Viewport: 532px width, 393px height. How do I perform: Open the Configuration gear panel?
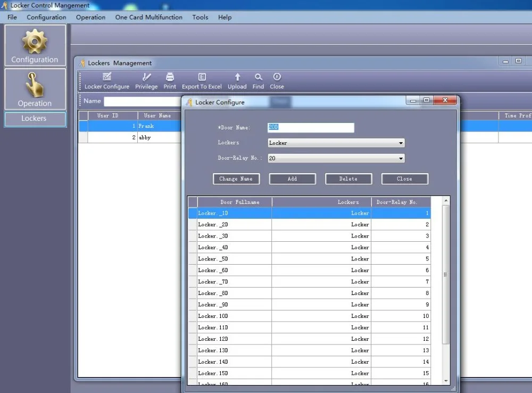(x=35, y=45)
